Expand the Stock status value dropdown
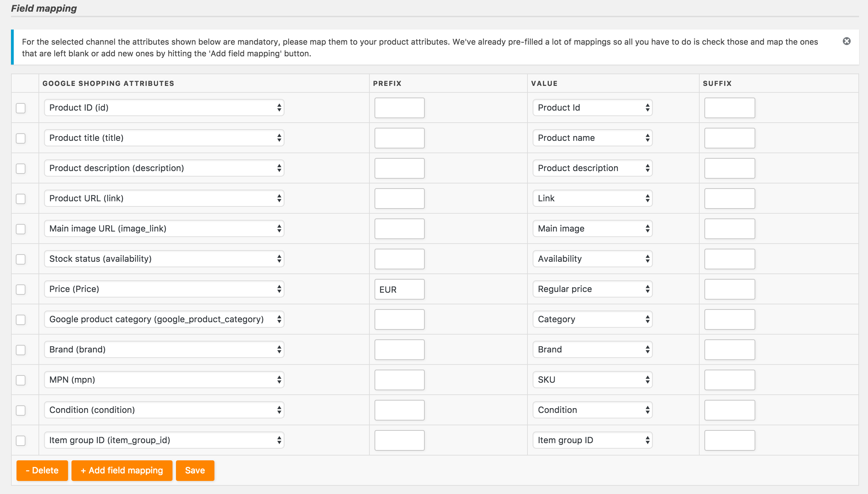The height and width of the screenshot is (494, 868). click(x=591, y=259)
